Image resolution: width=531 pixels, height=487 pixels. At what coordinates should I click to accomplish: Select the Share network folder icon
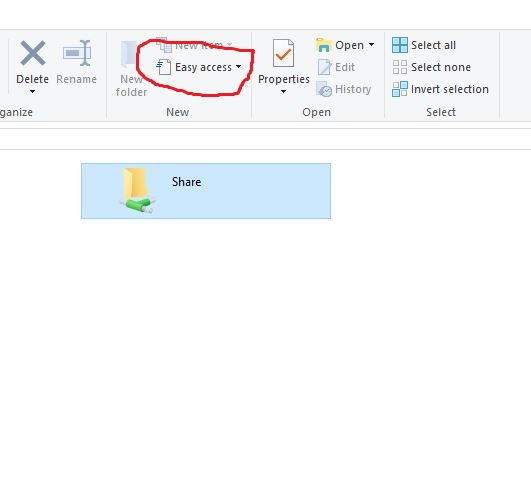(137, 191)
